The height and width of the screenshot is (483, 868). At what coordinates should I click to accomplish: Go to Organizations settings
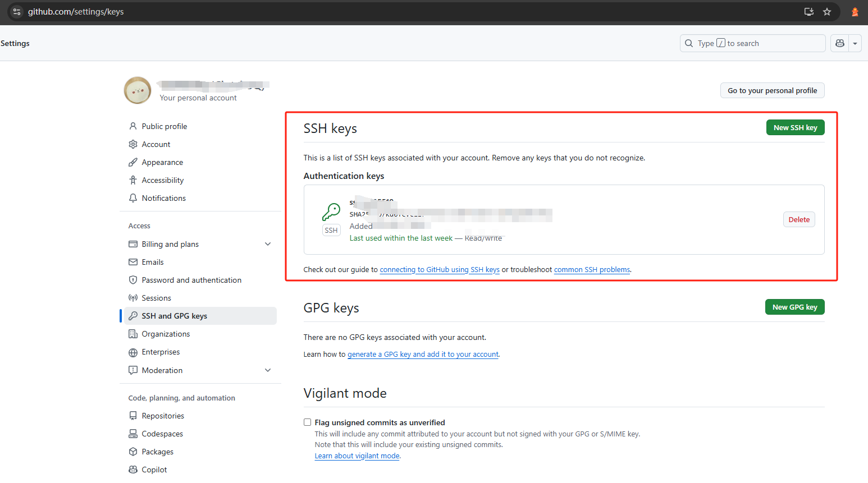coord(166,334)
